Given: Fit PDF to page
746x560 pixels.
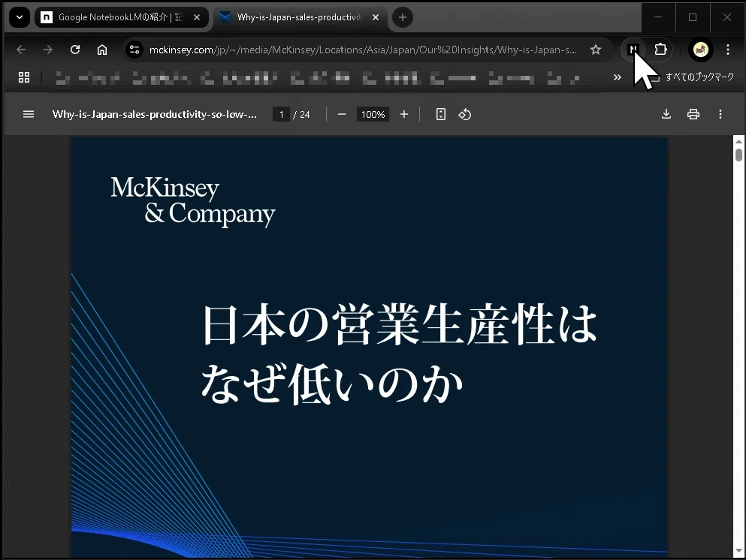Looking at the screenshot, I should coord(441,114).
